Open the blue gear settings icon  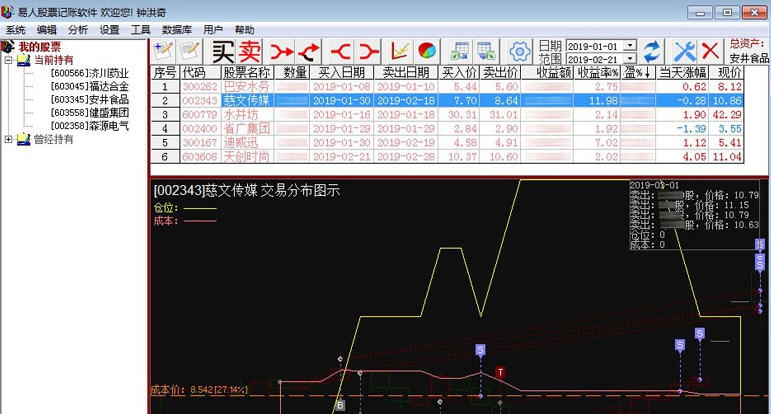click(520, 51)
